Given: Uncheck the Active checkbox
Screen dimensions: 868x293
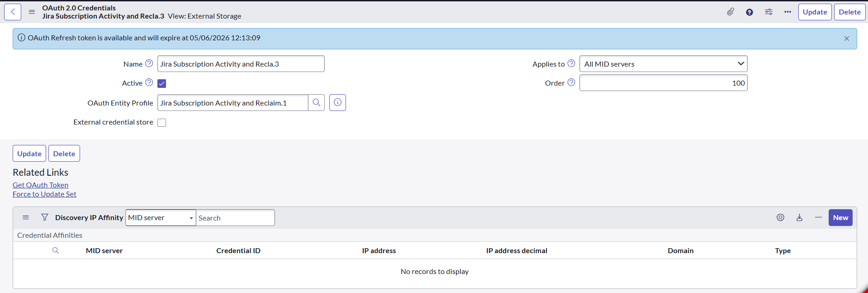Looking at the screenshot, I should 162,83.
